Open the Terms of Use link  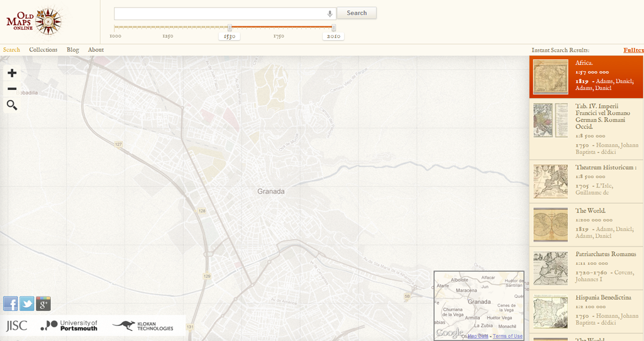[508, 336]
